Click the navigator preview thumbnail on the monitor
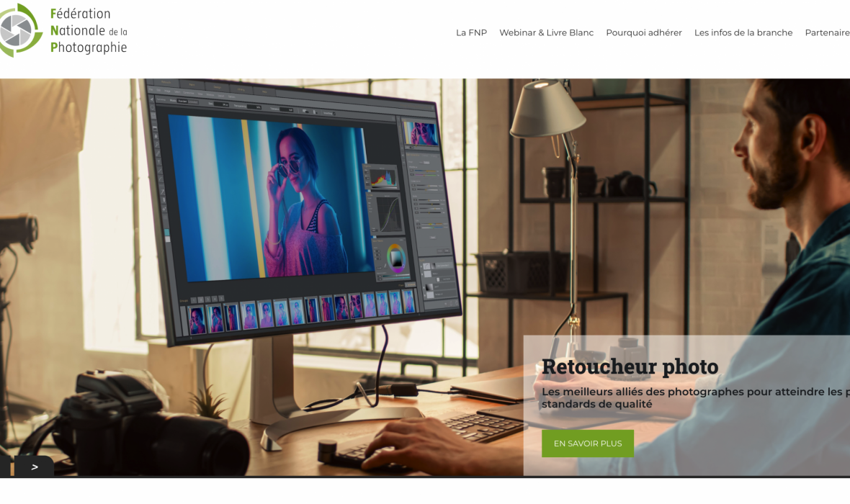 click(419, 133)
